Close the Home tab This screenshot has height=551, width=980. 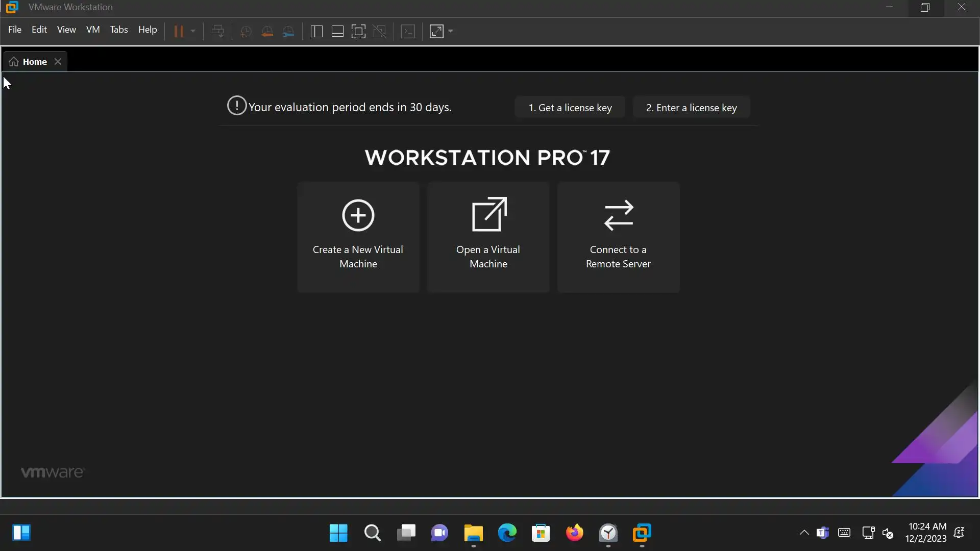[x=58, y=62]
